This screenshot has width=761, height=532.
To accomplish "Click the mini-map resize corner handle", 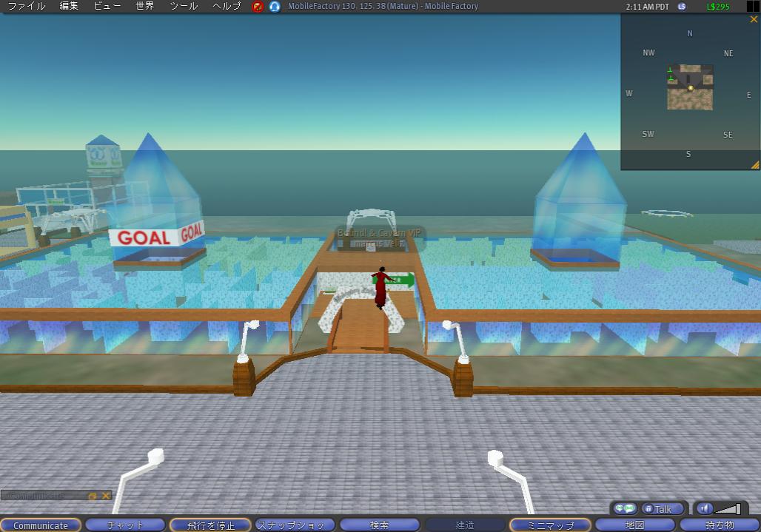I will pyautogui.click(x=755, y=165).
